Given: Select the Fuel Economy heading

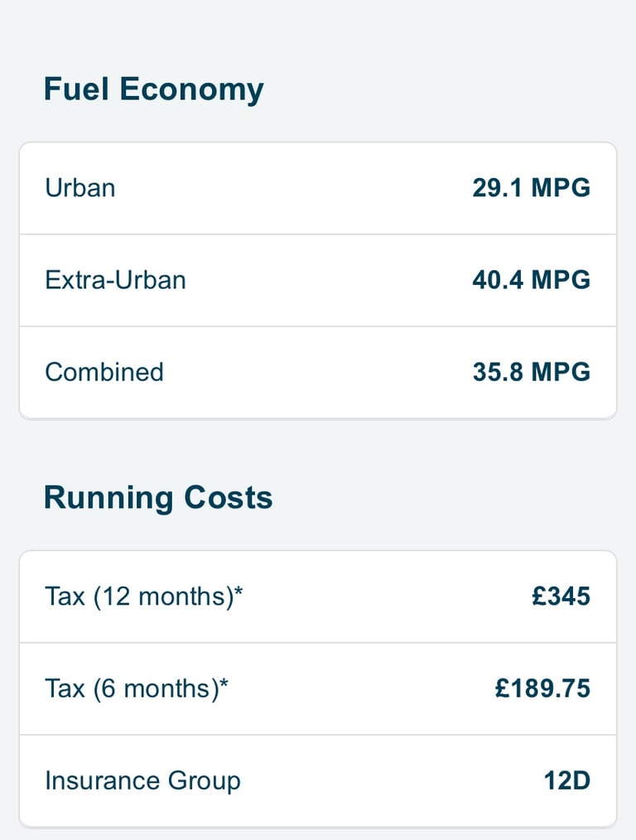Looking at the screenshot, I should [154, 89].
